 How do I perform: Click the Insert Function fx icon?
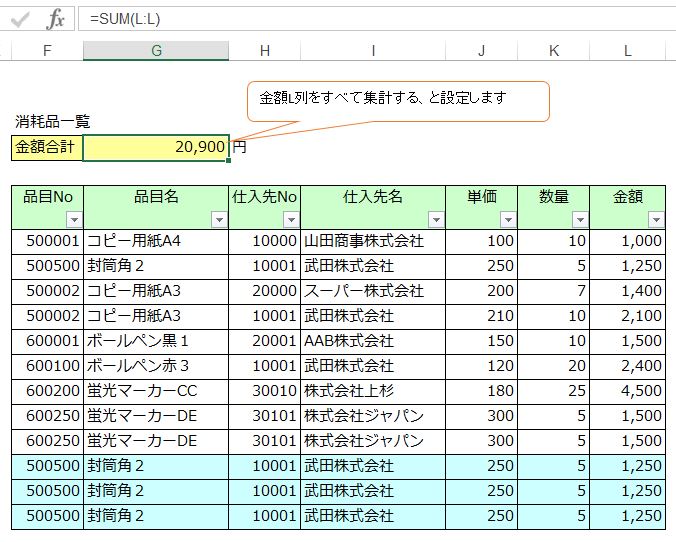pyautogui.click(x=55, y=19)
